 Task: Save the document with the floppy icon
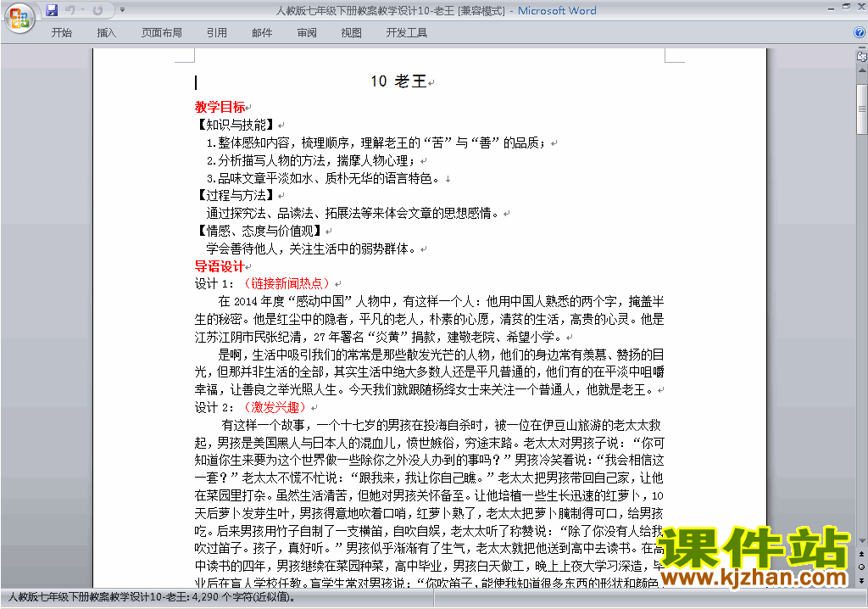click(52, 10)
